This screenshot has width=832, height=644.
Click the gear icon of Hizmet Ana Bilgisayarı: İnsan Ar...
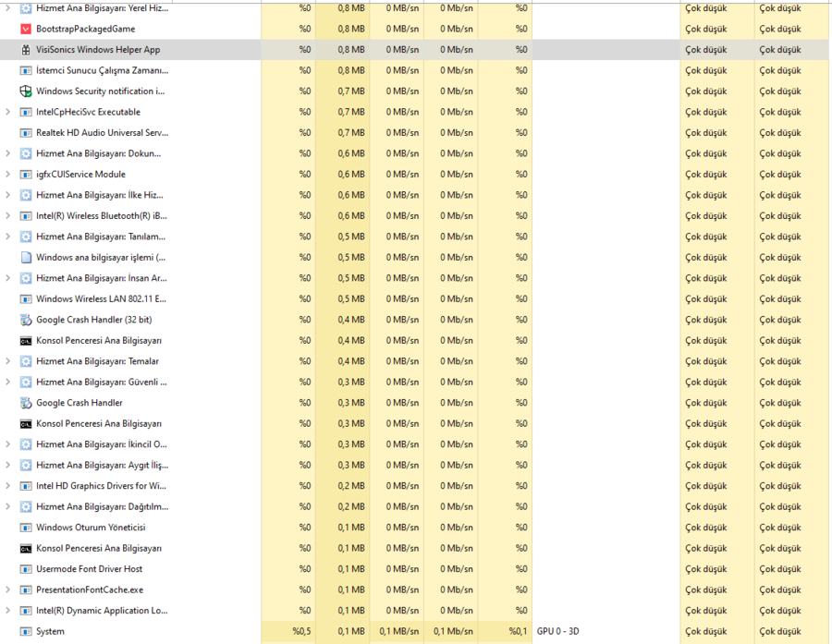pyautogui.click(x=26, y=278)
